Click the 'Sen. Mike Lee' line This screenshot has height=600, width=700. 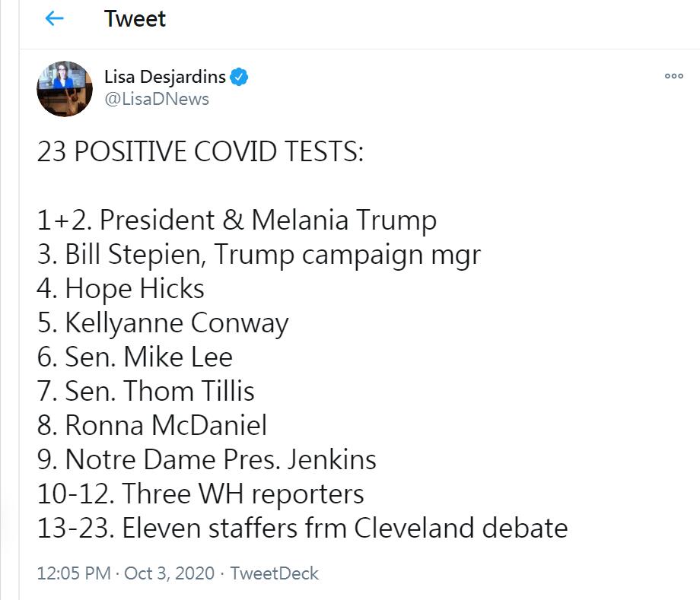(x=135, y=357)
